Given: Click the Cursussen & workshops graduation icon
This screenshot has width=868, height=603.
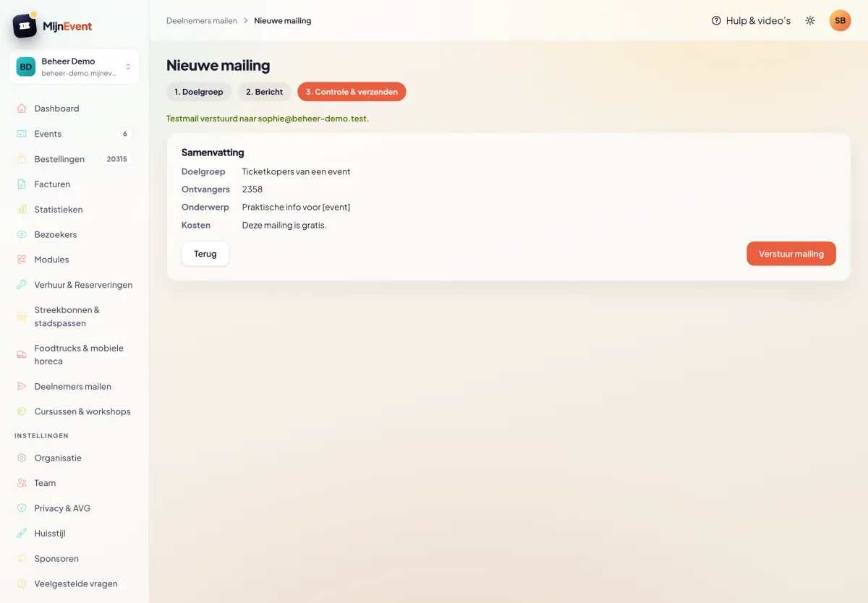Looking at the screenshot, I should 22,411.
